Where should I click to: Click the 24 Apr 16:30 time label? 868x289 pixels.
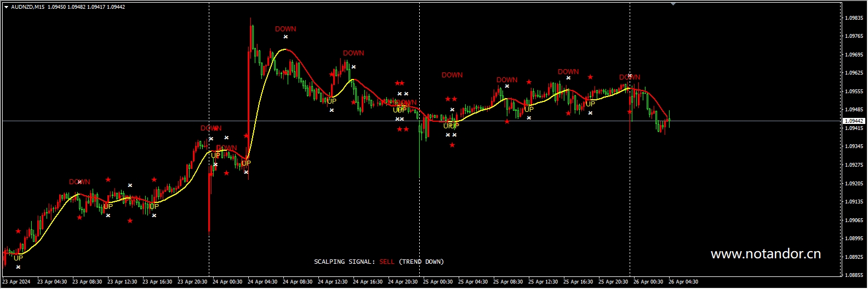tap(368, 282)
